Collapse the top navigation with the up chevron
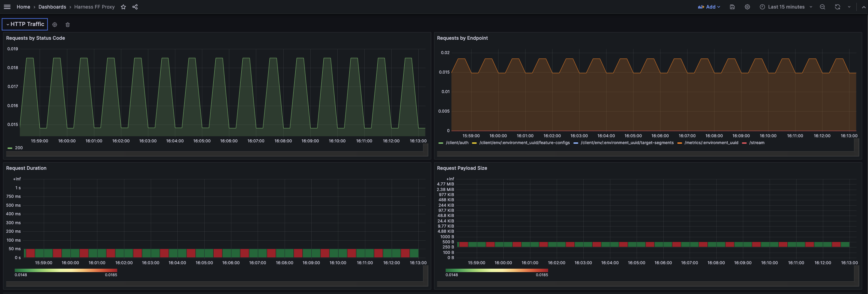The height and width of the screenshot is (294, 868). click(x=864, y=7)
